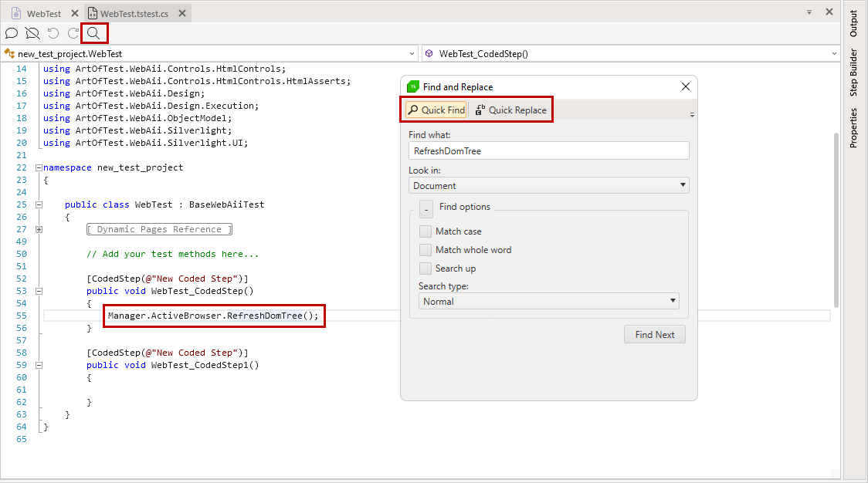Click the CodedStep attribute on line 52
This screenshot has height=483, width=868.
click(x=167, y=279)
